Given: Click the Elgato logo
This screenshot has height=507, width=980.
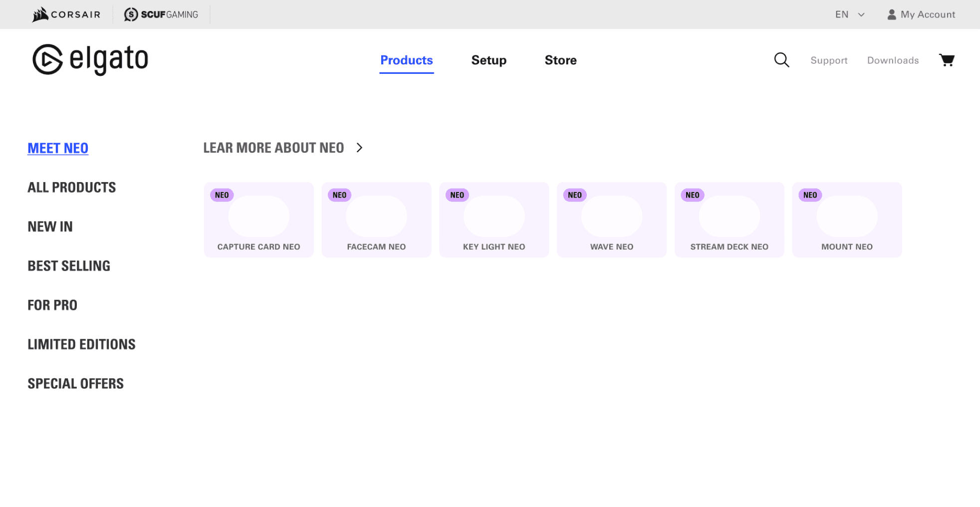Looking at the screenshot, I should point(90,59).
